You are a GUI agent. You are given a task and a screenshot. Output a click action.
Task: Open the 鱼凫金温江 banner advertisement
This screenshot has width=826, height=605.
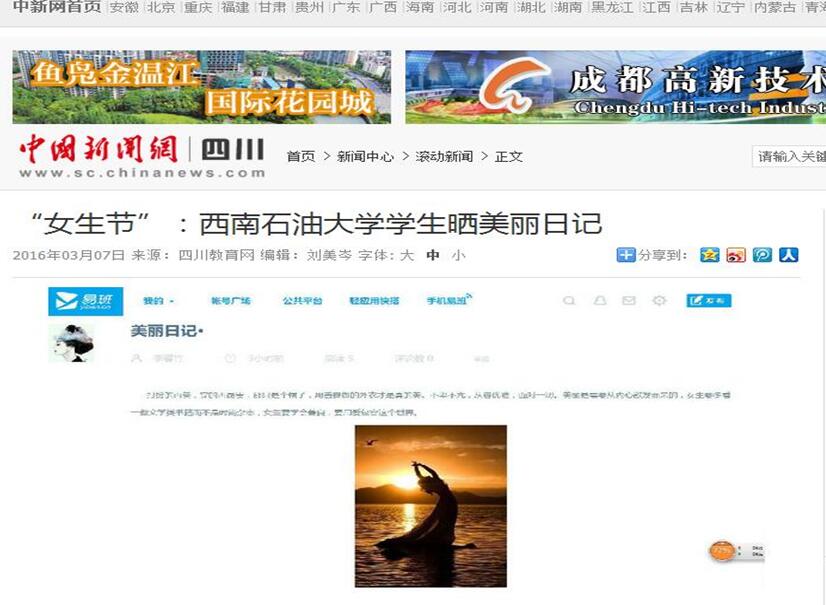click(x=202, y=87)
